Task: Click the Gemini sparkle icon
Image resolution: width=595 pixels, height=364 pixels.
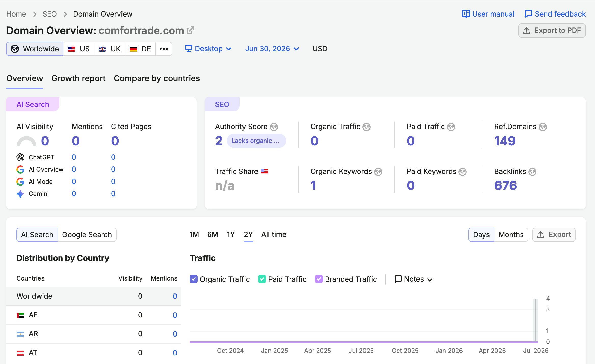Action: point(20,194)
